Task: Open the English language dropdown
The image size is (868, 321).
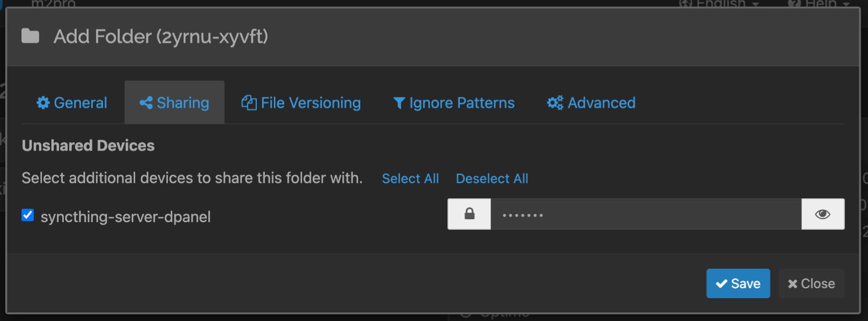Action: pyautogui.click(x=721, y=4)
